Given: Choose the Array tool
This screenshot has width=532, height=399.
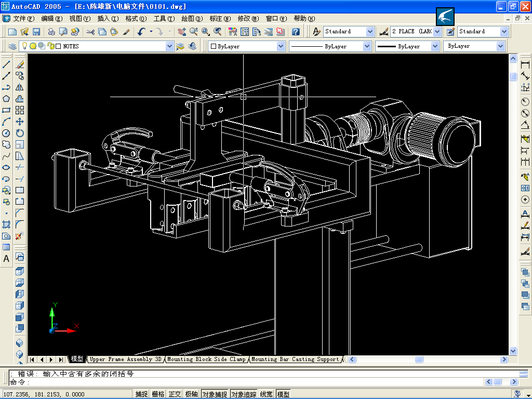Looking at the screenshot, I should coord(20,110).
